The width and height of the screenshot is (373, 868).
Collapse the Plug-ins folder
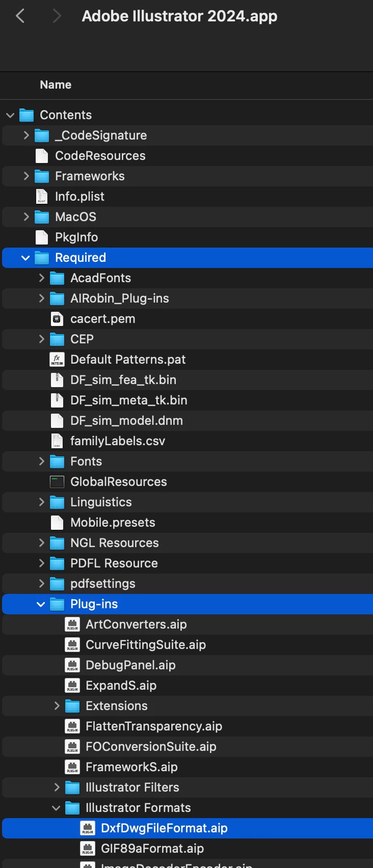(x=41, y=604)
